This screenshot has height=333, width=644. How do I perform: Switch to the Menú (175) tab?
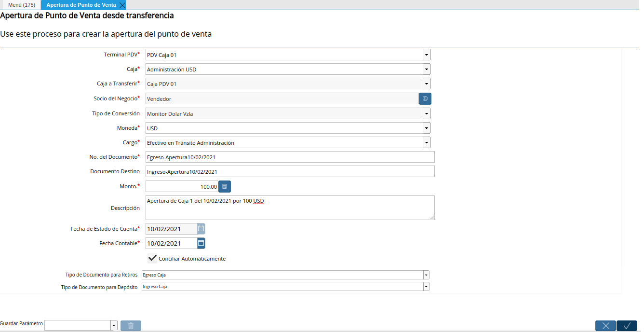[21, 5]
